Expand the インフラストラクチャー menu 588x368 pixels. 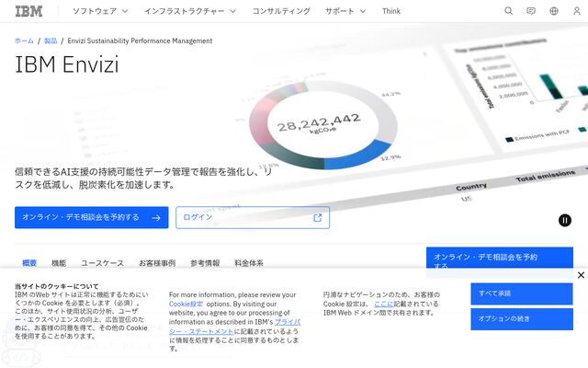click(190, 11)
